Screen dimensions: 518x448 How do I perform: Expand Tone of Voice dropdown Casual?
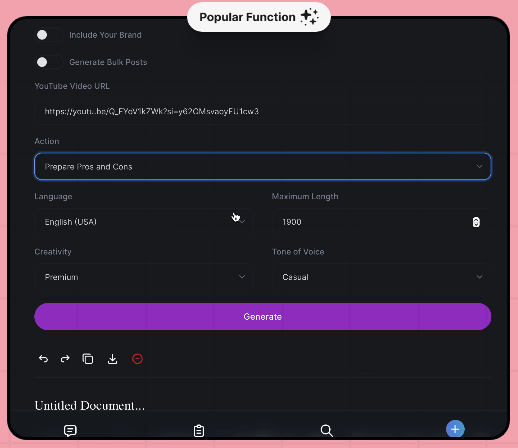381,277
